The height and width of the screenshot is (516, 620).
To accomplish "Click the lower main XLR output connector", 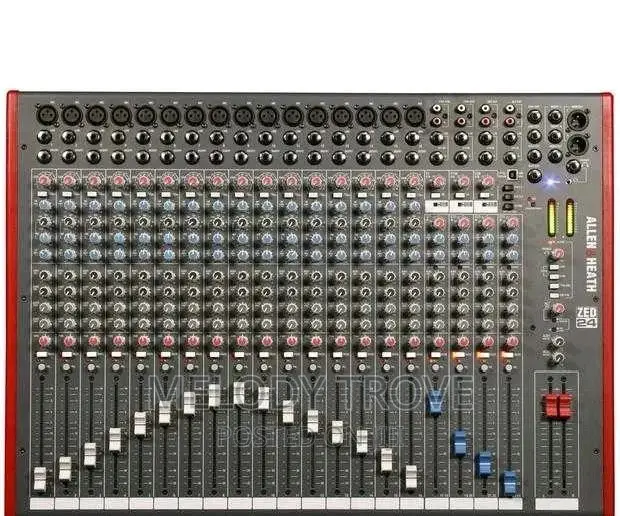I will tap(577, 144).
